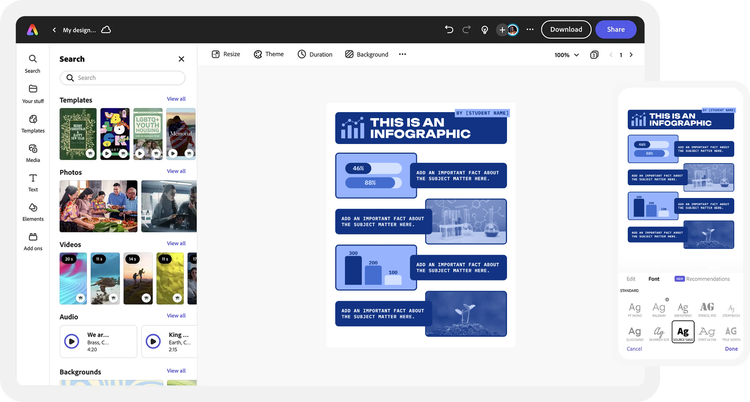The image size is (750, 402).
Task: Open the three-dot menu next to Background
Action: (402, 54)
